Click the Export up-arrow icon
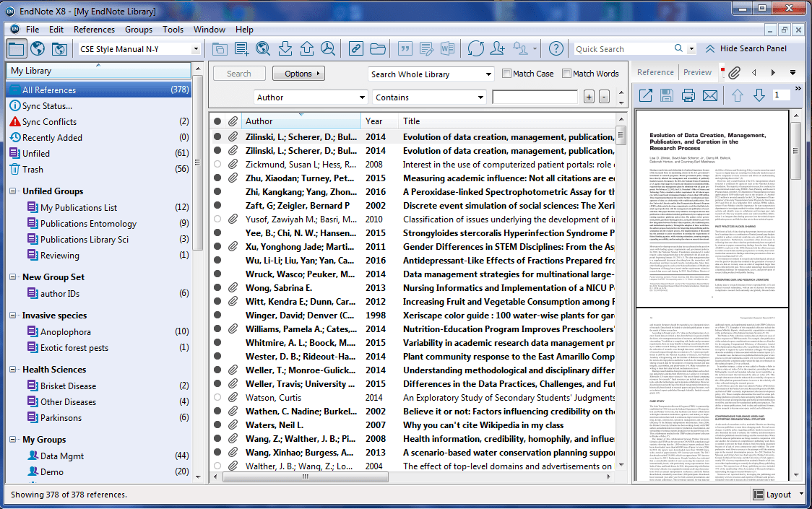The image size is (812, 509). click(306, 49)
